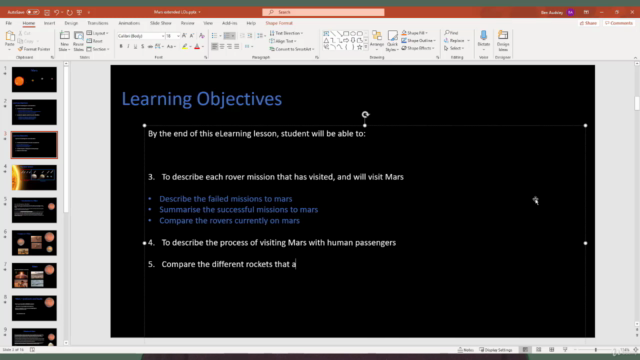640x360 pixels.
Task: Select the star shape in gallery
Action: pos(360,47)
